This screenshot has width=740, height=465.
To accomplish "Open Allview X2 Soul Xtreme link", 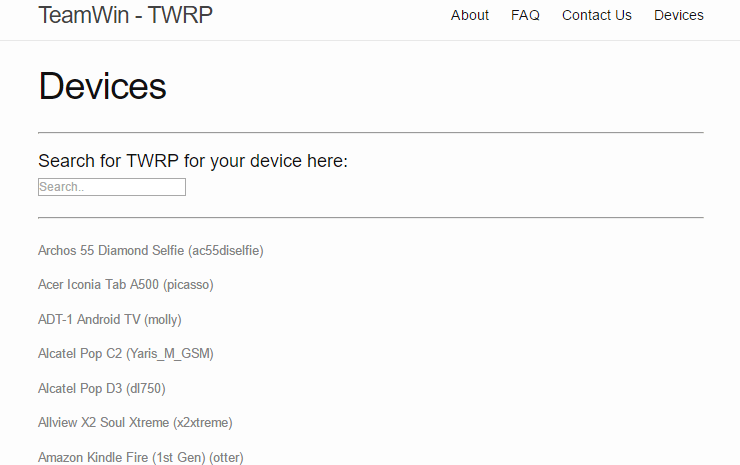I will 135,423.
